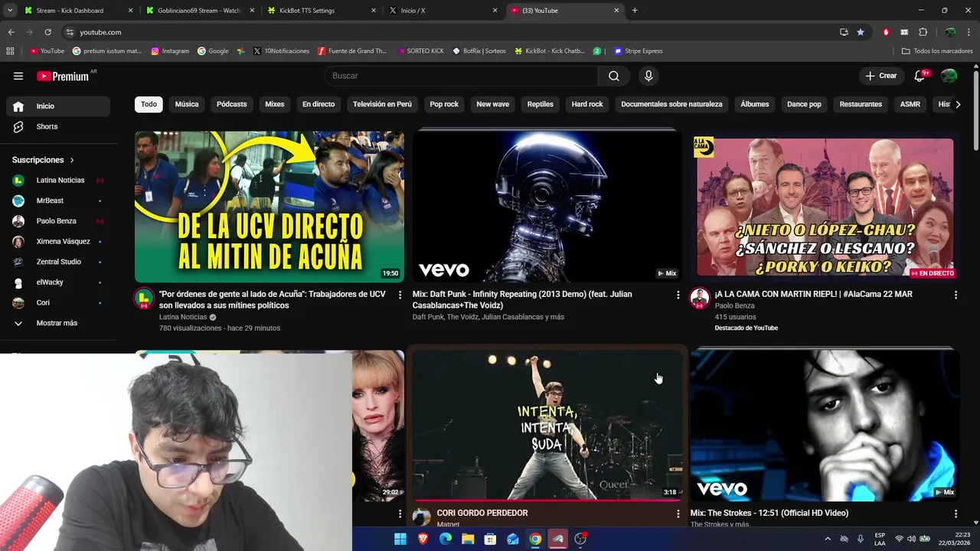The width and height of the screenshot is (980, 551).
Task: Click the Crear button
Action: [880, 76]
